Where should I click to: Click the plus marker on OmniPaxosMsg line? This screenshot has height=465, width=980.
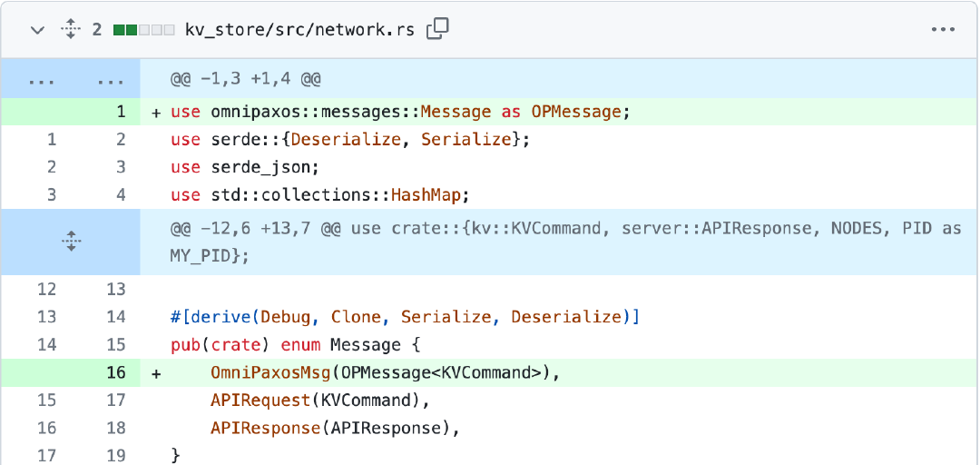click(156, 373)
